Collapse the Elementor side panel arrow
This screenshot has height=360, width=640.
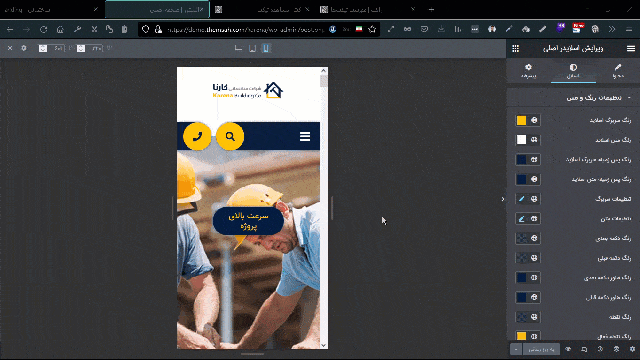[503, 199]
